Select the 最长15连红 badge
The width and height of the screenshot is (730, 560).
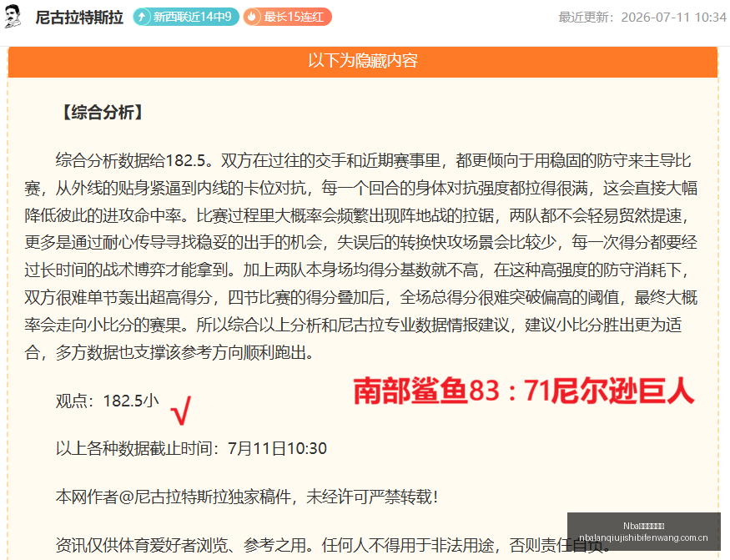click(287, 17)
